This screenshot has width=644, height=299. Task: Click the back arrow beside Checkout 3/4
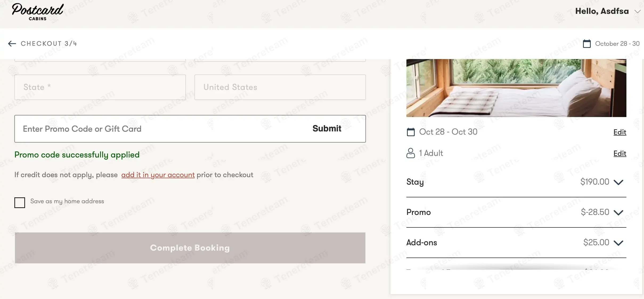click(x=12, y=44)
